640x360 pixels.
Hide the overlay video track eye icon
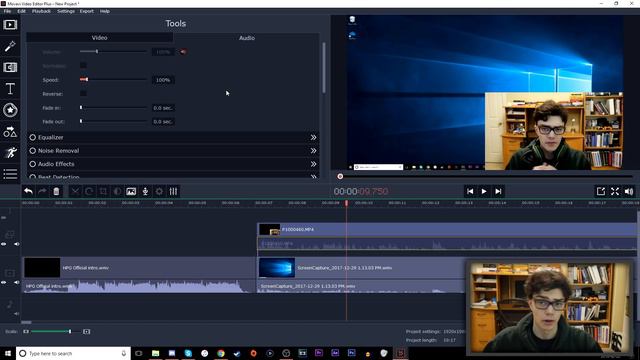tap(4, 244)
